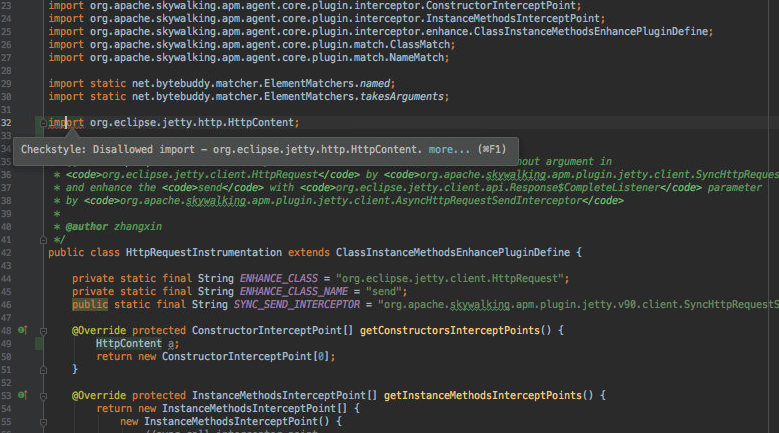
Task: Click the string literal "send" on line 45
Action: coord(384,291)
